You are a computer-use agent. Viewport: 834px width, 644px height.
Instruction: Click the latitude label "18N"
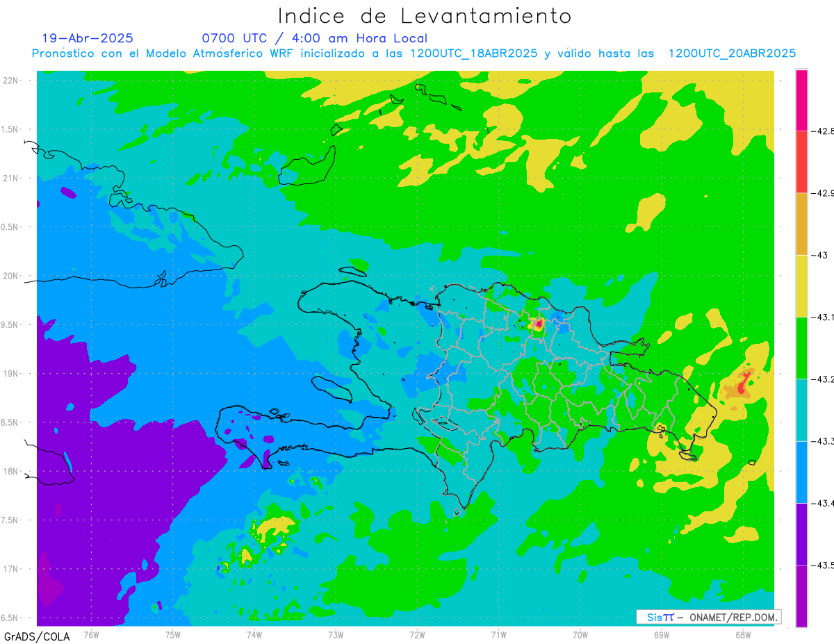[11, 471]
